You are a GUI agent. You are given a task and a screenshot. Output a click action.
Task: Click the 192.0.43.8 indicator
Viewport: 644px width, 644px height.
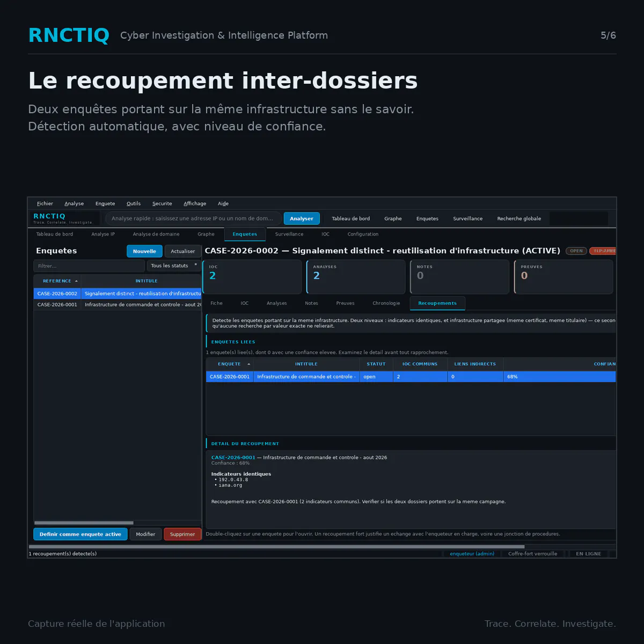[x=233, y=480]
